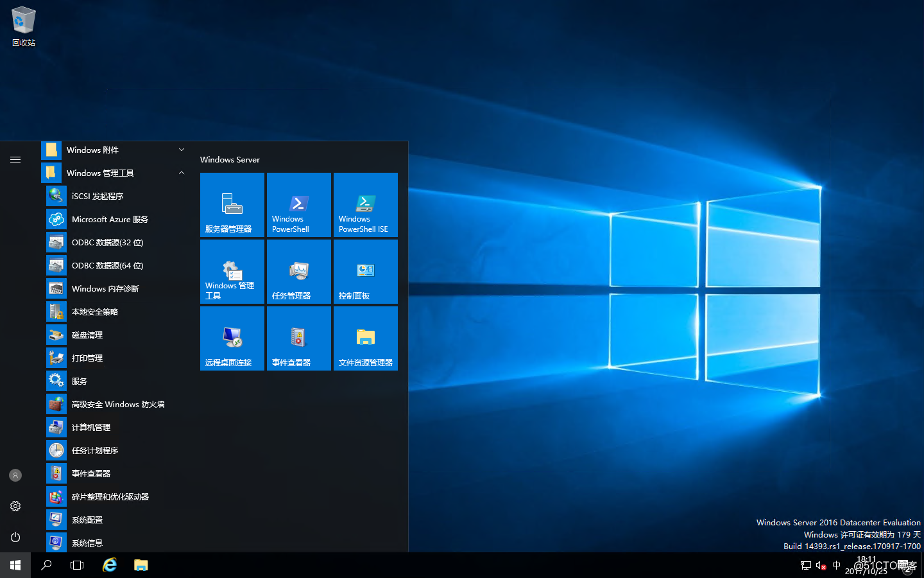Open ODBC 数据源(32 位)
This screenshot has height=578, width=924.
pos(117,242)
